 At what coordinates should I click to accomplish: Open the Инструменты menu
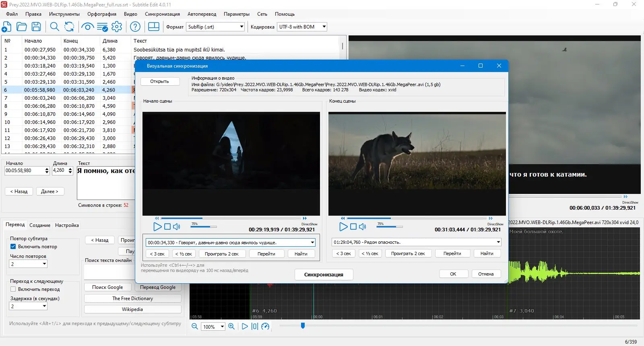(x=64, y=14)
